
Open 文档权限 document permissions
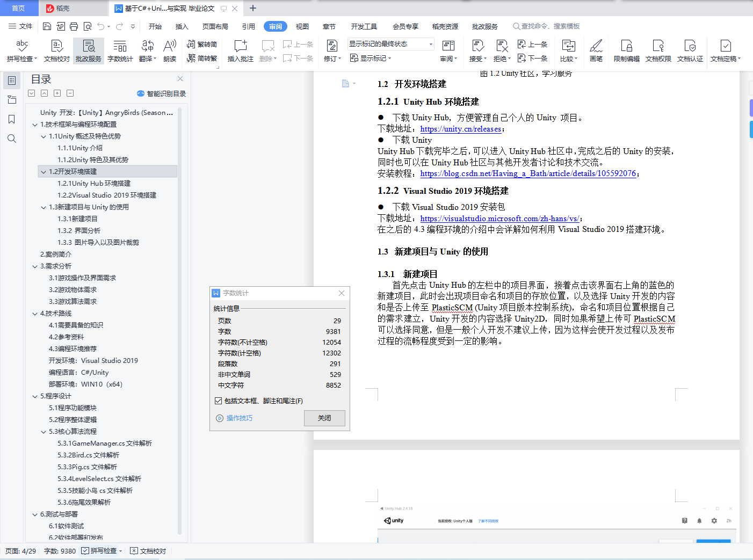pos(658,51)
